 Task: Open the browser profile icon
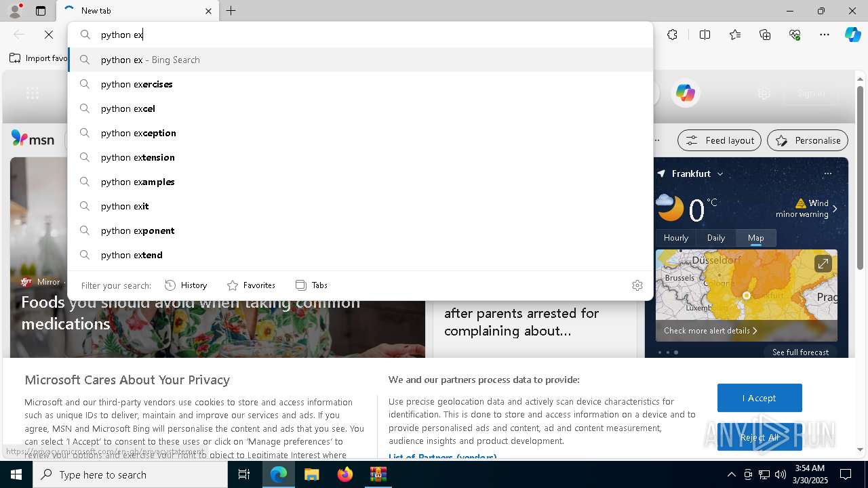[15, 11]
